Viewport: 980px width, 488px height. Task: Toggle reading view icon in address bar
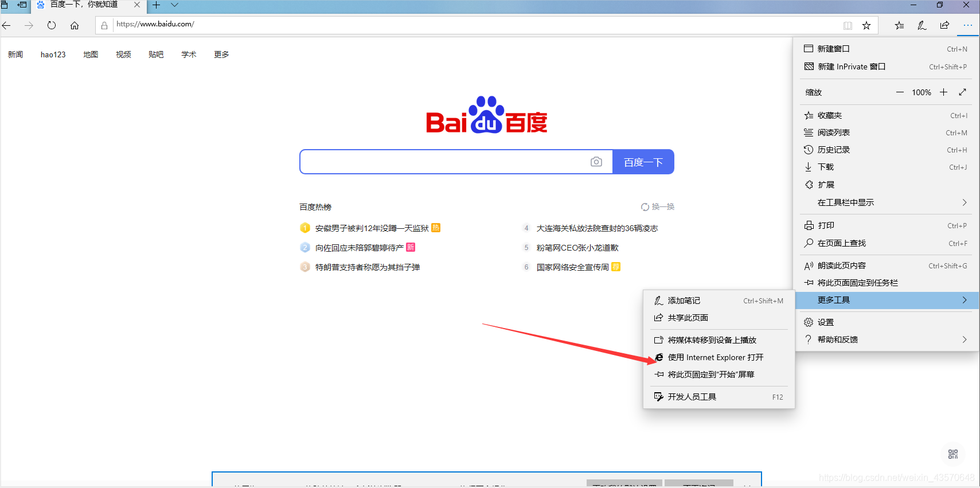848,25
